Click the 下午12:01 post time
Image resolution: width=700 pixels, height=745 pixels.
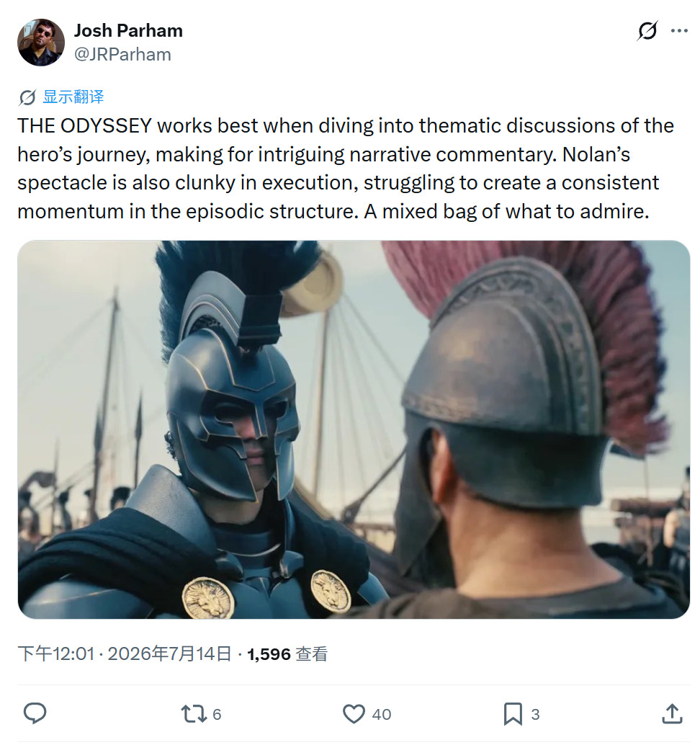[x=56, y=653]
